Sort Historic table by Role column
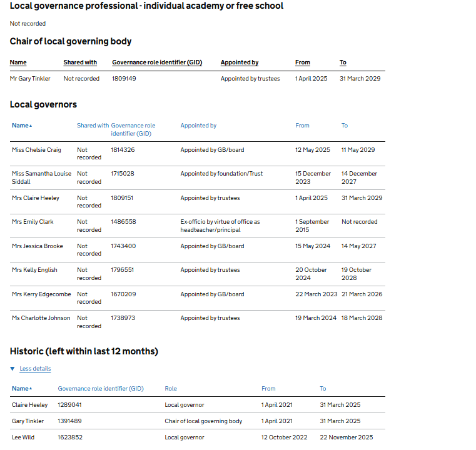The image size is (476, 450). [171, 389]
